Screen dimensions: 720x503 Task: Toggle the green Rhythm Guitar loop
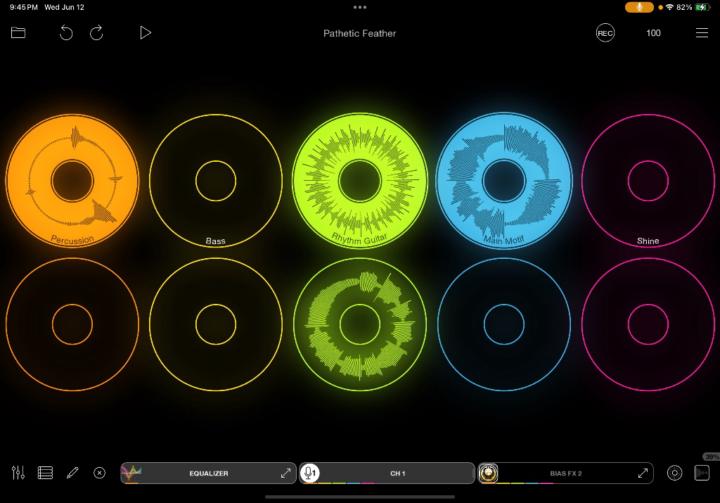click(360, 181)
